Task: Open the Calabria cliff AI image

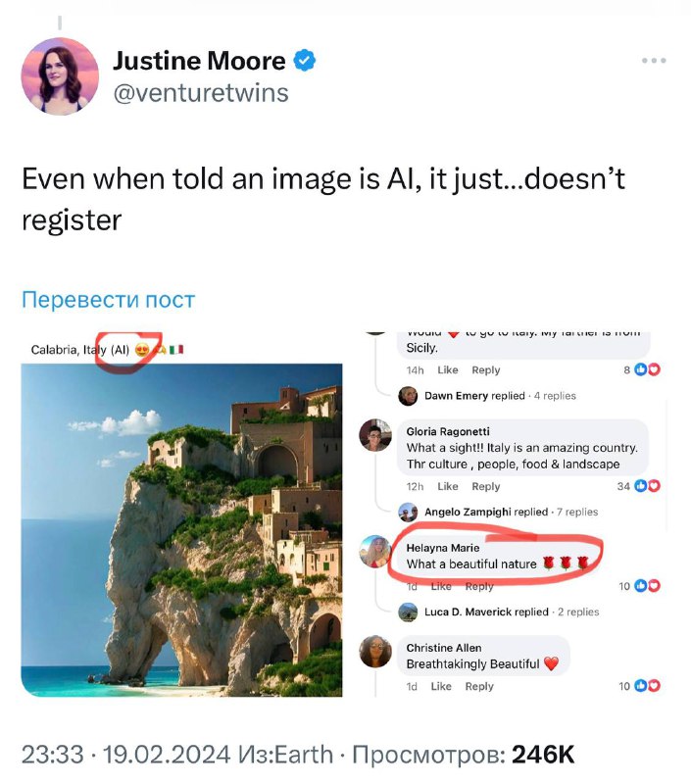Action: pos(181,530)
